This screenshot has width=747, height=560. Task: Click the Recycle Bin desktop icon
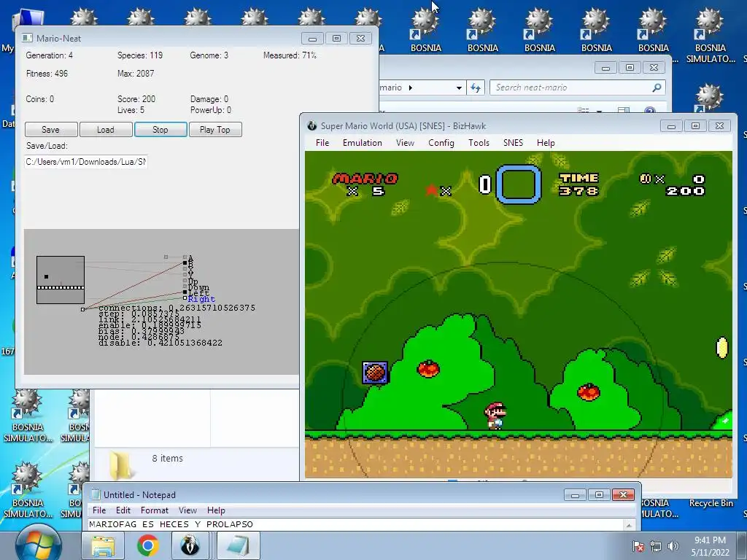click(x=711, y=503)
